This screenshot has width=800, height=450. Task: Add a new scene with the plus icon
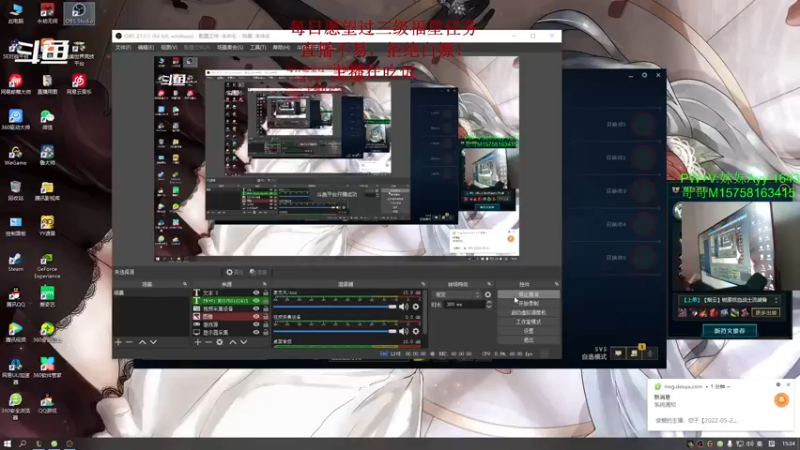(x=118, y=342)
